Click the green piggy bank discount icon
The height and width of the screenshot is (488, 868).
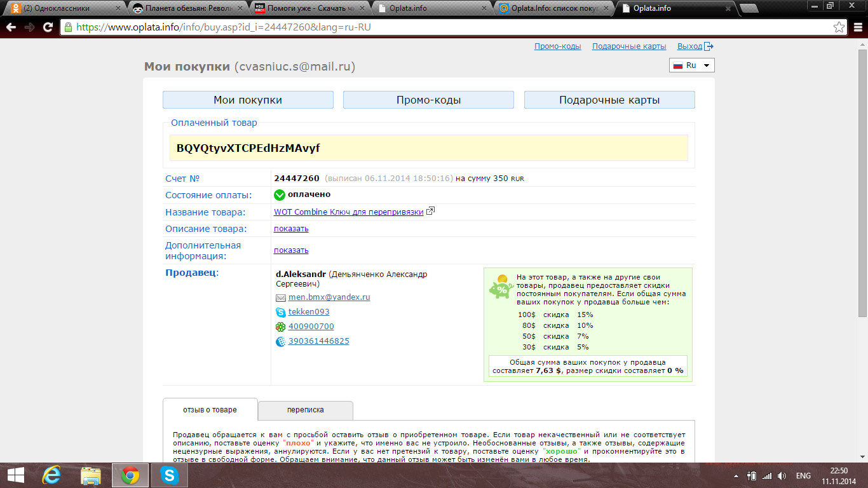tap(501, 287)
